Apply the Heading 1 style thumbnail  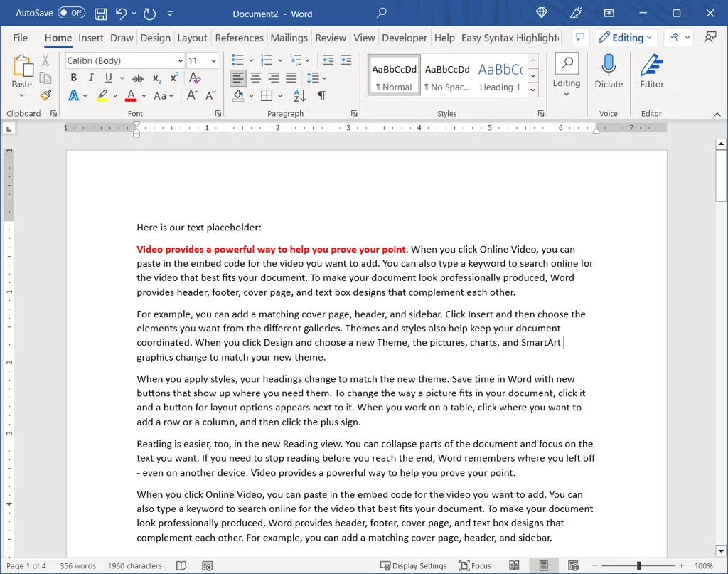500,76
